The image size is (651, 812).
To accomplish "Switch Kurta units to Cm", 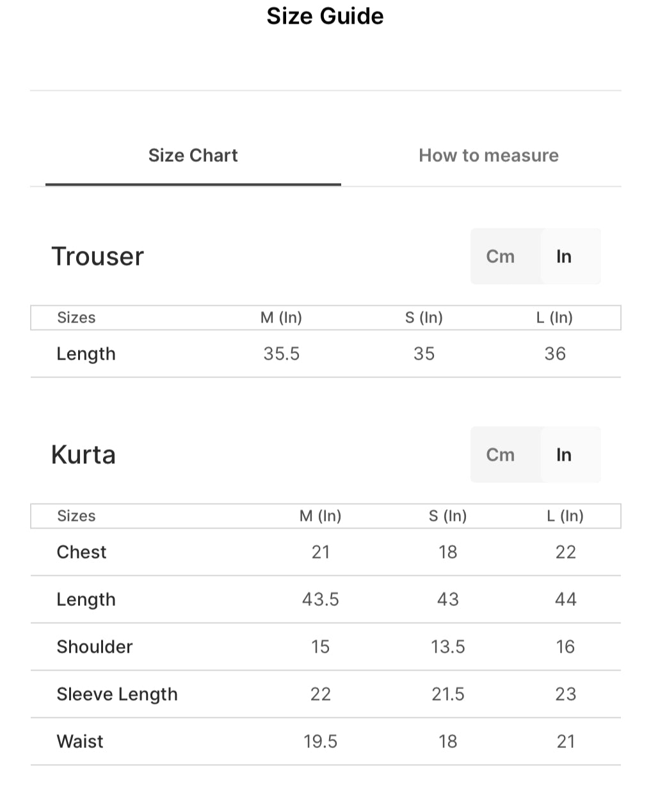I will tap(501, 455).
